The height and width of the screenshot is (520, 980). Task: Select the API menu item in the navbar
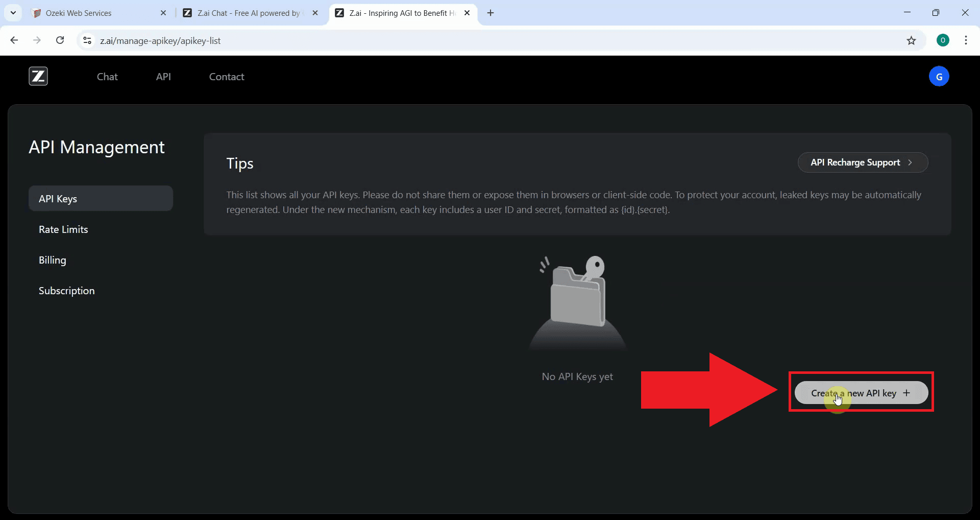click(x=163, y=77)
